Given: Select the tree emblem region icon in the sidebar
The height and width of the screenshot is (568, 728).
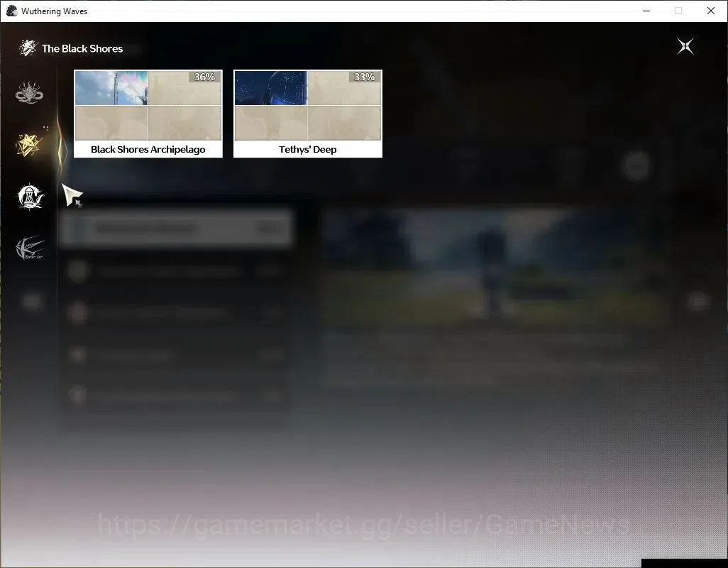Looking at the screenshot, I should [29, 92].
